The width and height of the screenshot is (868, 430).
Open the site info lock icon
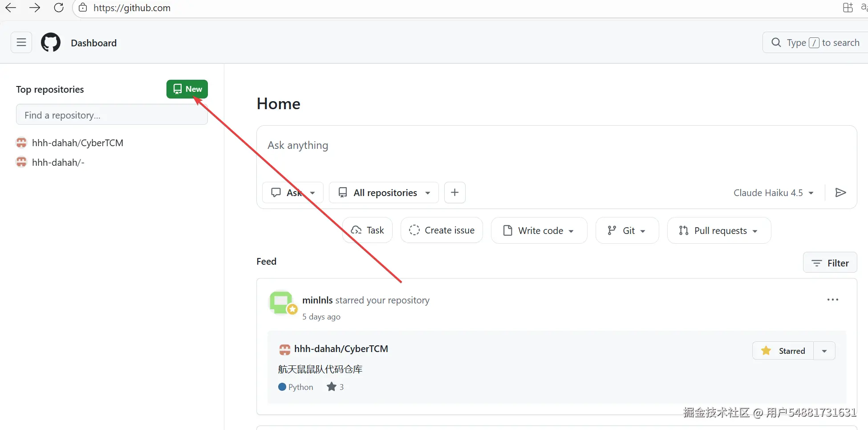tap(83, 8)
